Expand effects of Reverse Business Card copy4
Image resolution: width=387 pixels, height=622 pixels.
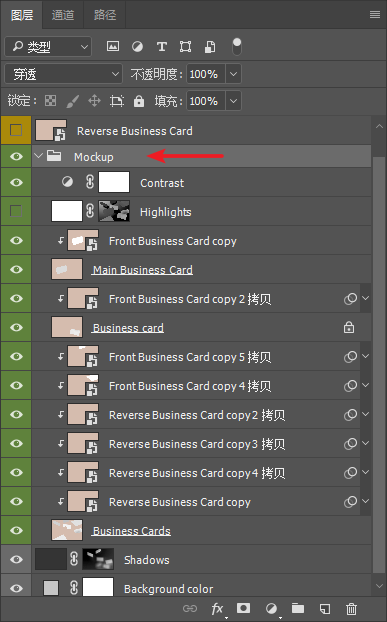pos(366,472)
